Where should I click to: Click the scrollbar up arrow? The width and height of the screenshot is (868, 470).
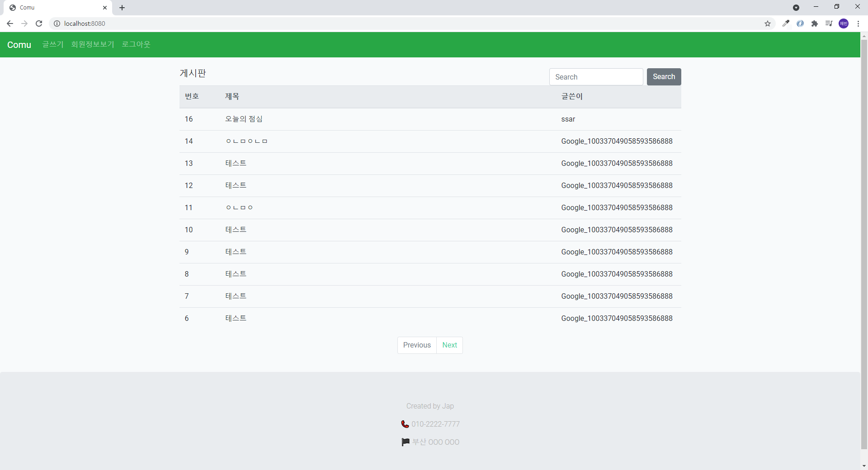tap(864, 36)
